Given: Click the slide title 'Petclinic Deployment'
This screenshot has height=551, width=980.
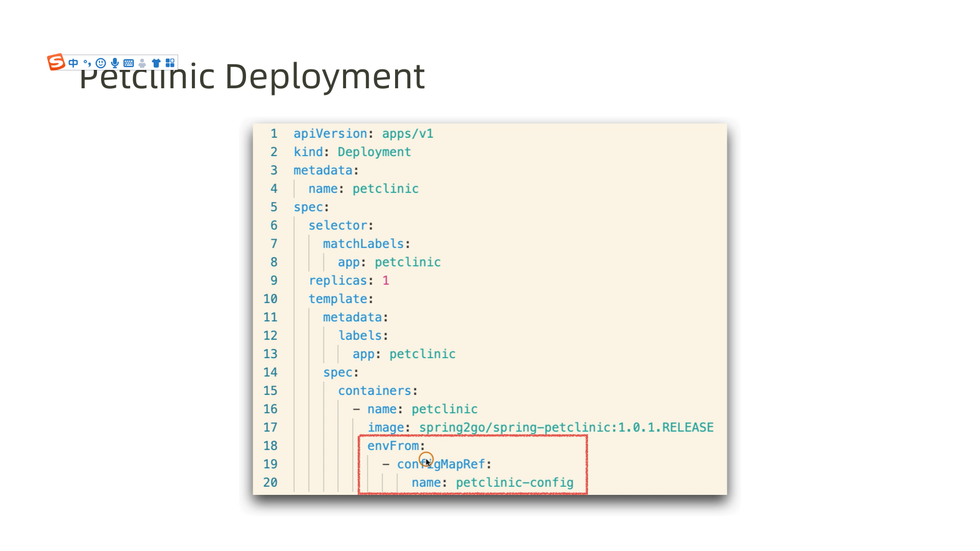Looking at the screenshot, I should pyautogui.click(x=252, y=77).
